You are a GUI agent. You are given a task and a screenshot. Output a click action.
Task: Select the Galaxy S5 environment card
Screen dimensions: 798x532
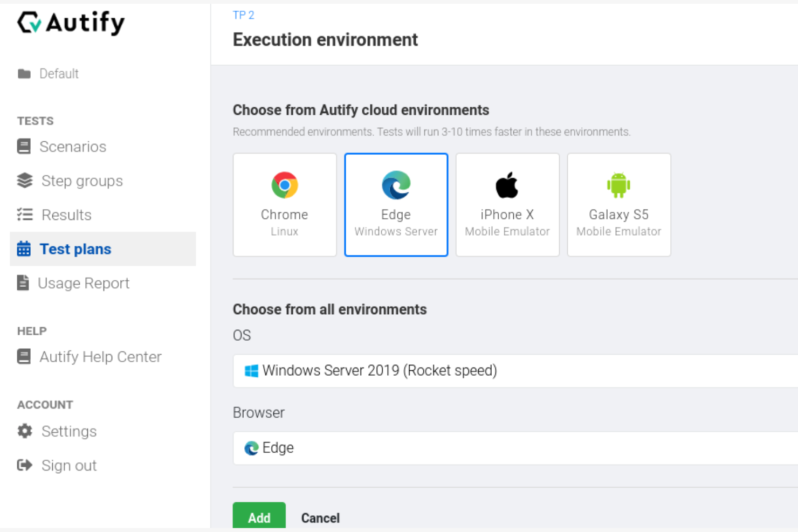[618, 205]
